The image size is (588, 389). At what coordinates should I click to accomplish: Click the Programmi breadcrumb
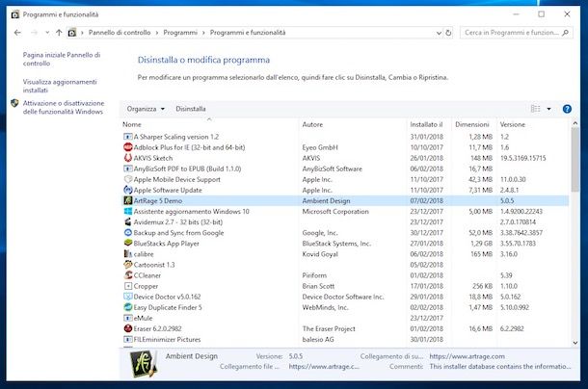(180, 33)
